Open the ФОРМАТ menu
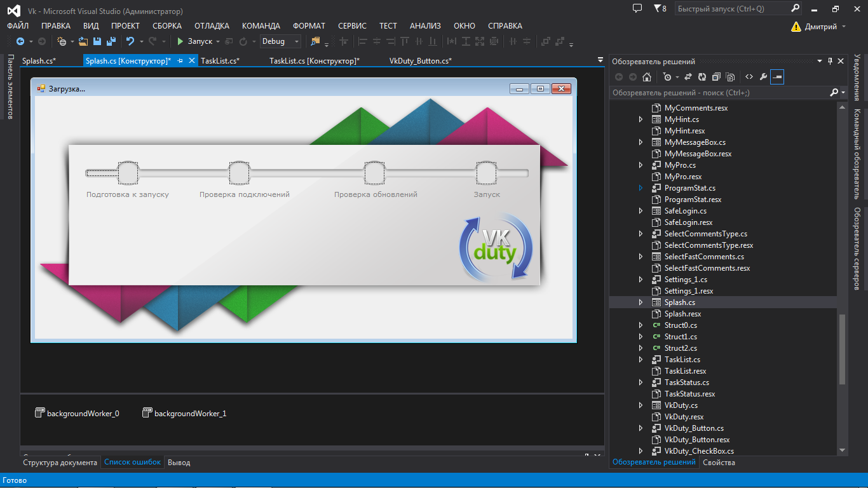 pos(309,26)
